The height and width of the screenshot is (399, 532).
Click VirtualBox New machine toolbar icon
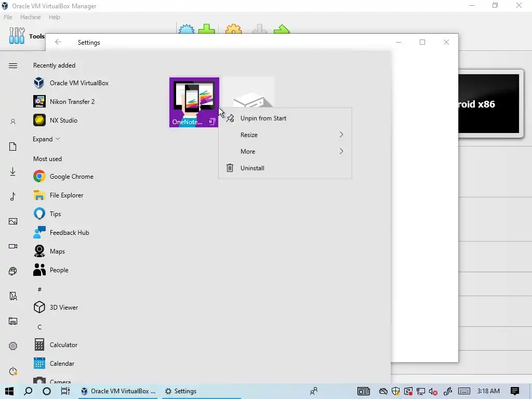[x=187, y=29]
